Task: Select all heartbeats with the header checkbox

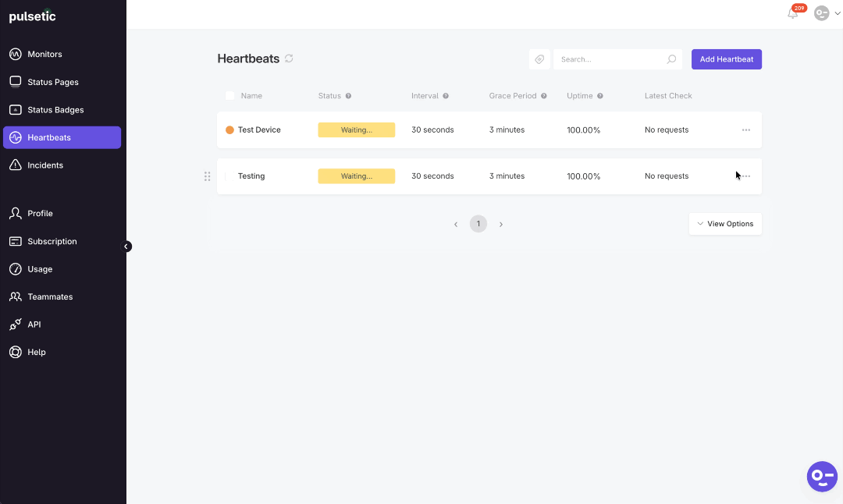Action: [229, 95]
